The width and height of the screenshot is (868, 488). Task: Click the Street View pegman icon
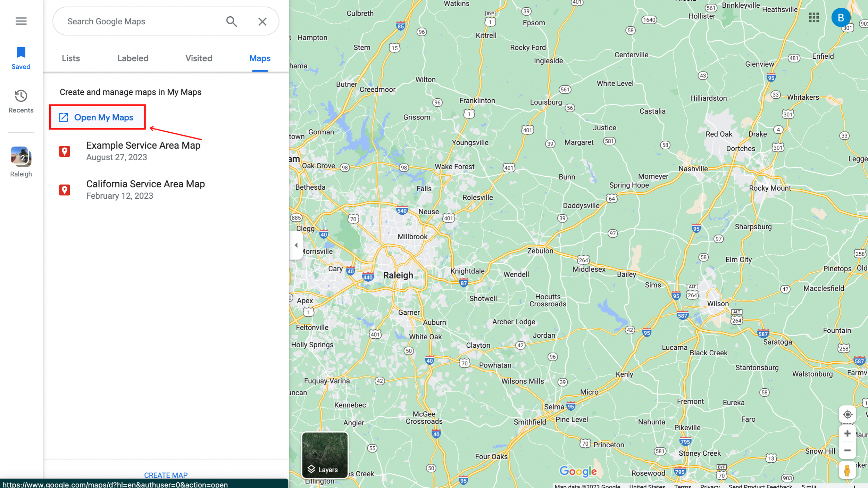pos(847,471)
